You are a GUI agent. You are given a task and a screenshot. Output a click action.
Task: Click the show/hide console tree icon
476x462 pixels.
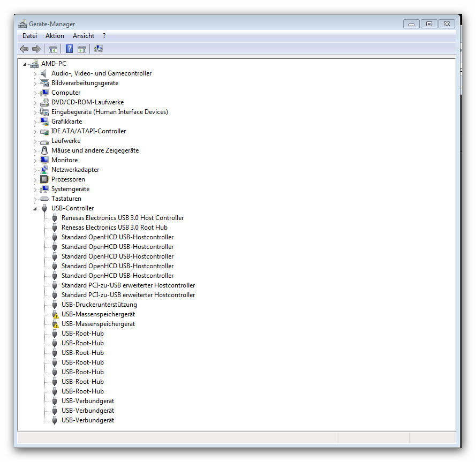[x=53, y=49]
